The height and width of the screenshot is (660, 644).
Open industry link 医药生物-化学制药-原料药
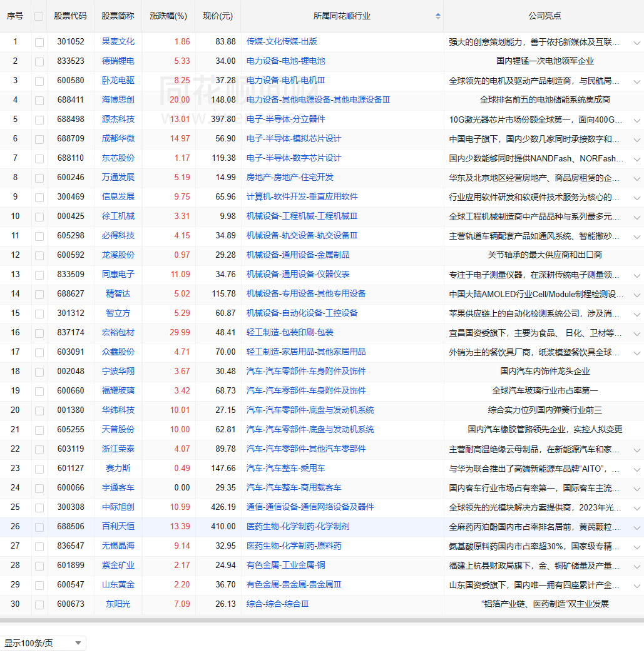click(x=294, y=546)
